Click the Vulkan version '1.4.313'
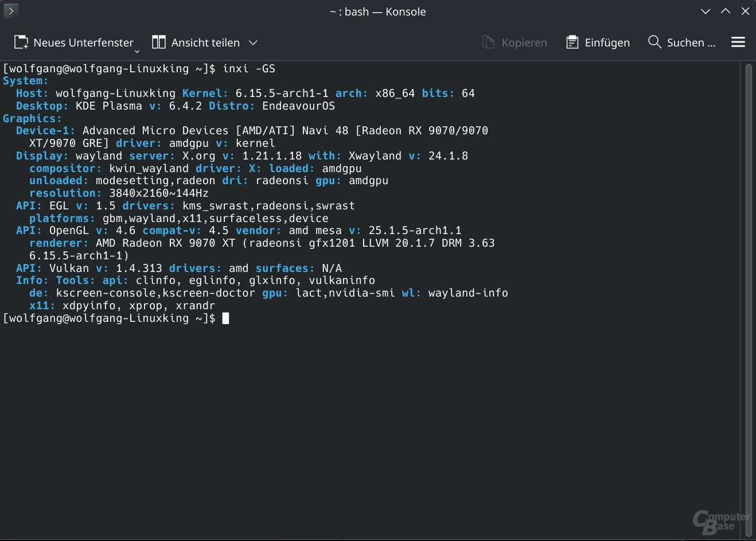Image resolution: width=756 pixels, height=541 pixels. 139,268
